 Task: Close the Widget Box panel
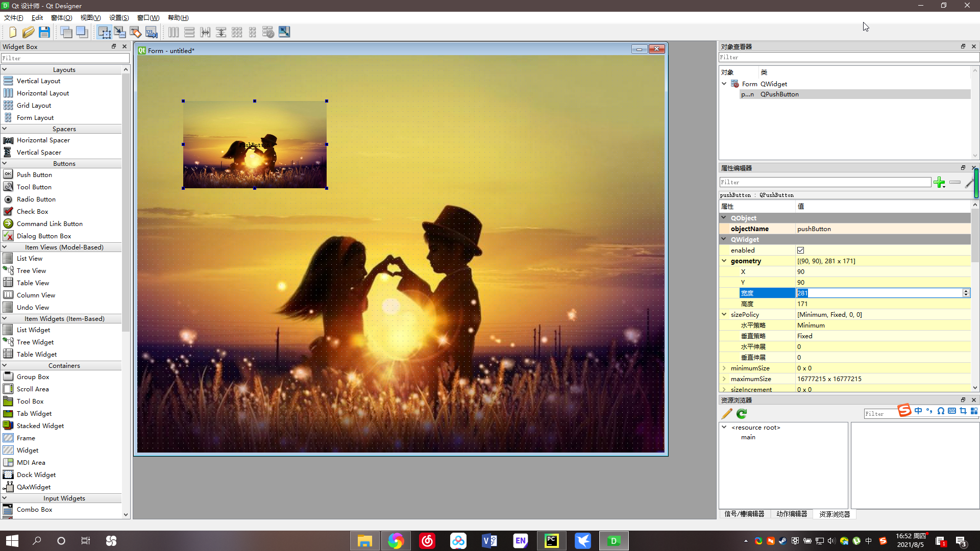coord(125,46)
